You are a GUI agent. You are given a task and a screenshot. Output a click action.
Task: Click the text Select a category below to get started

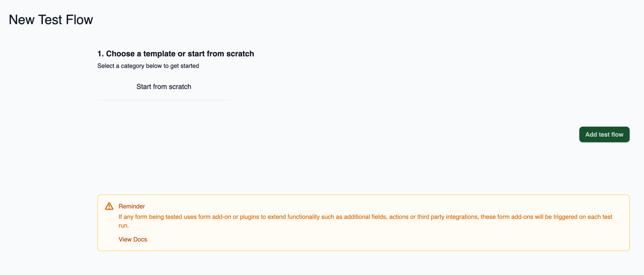pyautogui.click(x=148, y=66)
